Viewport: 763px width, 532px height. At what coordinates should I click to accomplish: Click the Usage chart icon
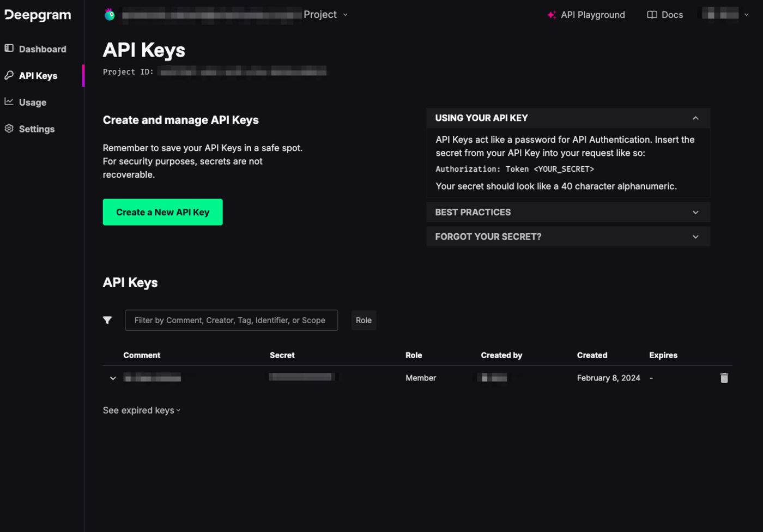9,101
